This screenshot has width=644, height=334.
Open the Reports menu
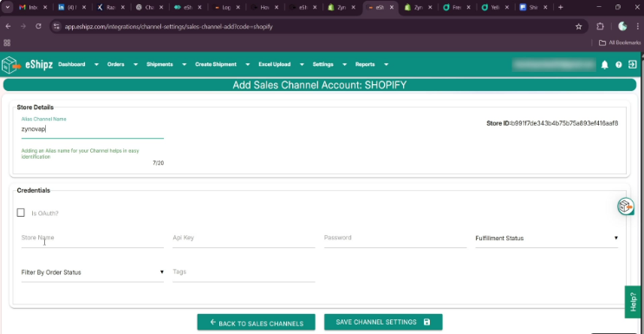click(365, 64)
